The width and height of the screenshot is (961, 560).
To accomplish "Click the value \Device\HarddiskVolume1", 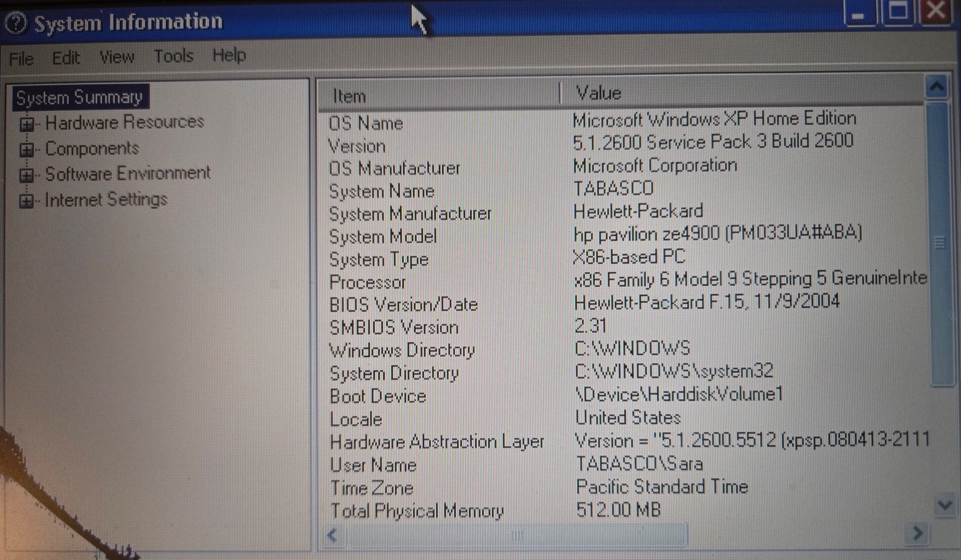I will point(679,394).
